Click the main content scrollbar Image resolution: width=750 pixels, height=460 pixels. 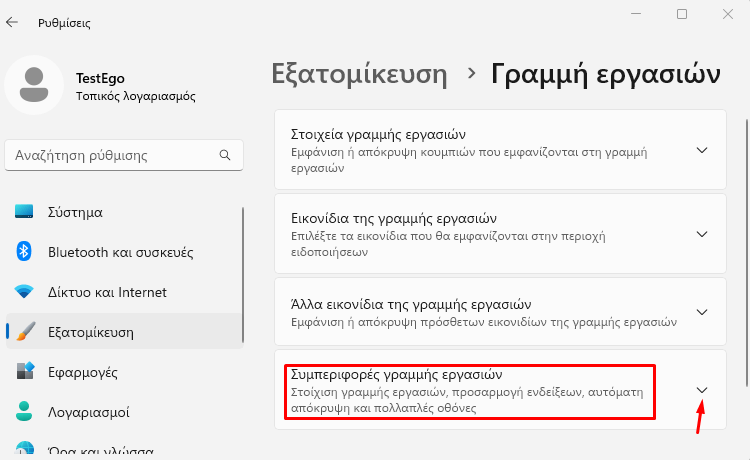pyautogui.click(x=746, y=252)
